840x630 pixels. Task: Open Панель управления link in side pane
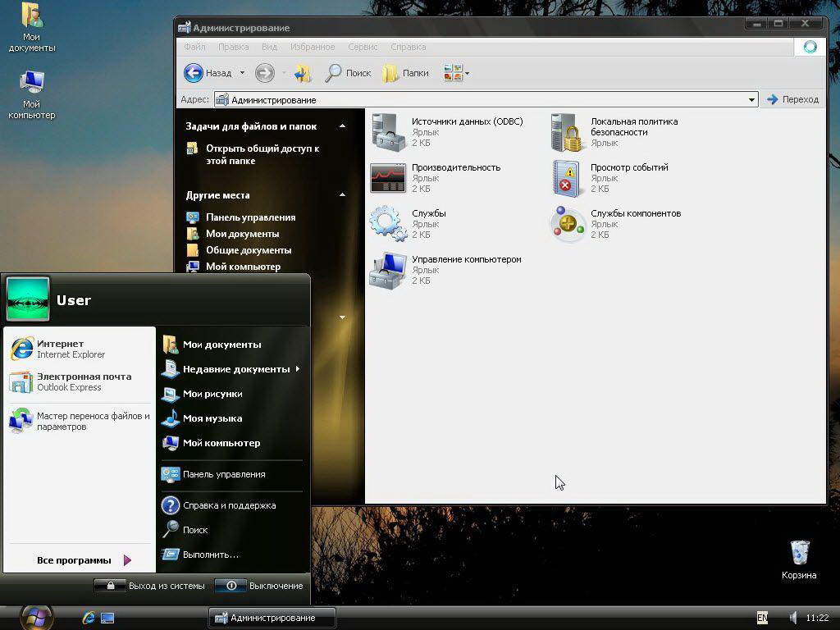click(x=251, y=217)
